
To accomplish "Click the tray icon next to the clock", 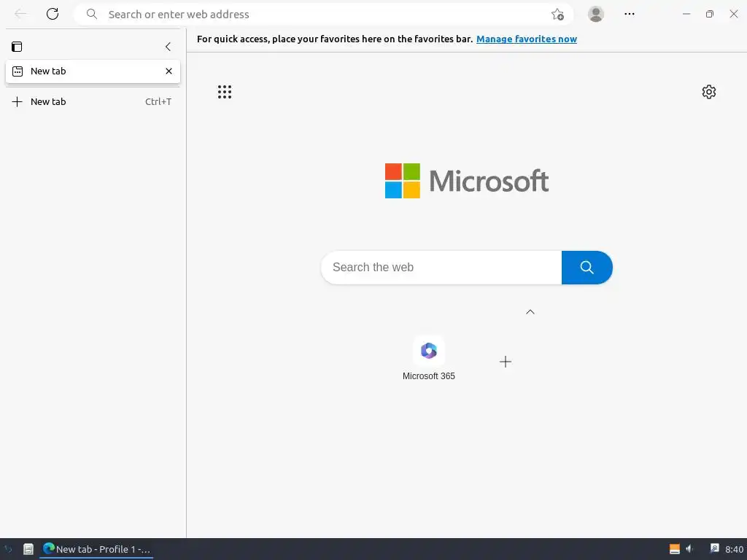I will tap(714, 548).
